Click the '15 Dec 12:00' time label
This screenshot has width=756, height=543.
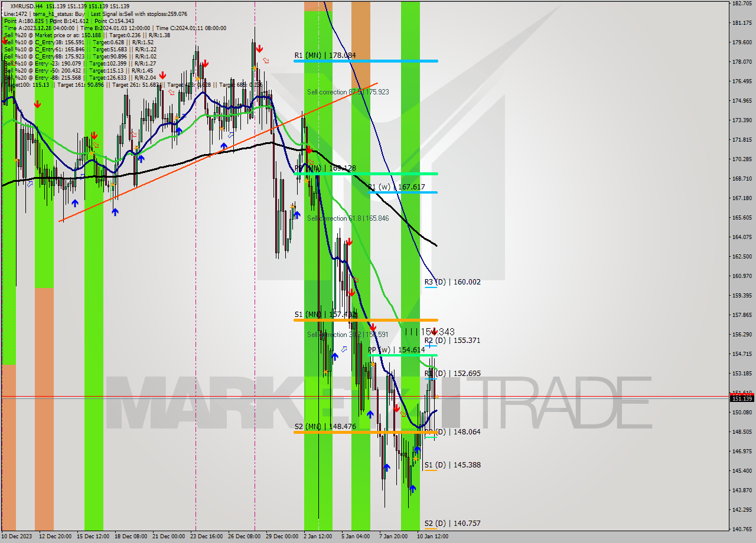point(93,537)
